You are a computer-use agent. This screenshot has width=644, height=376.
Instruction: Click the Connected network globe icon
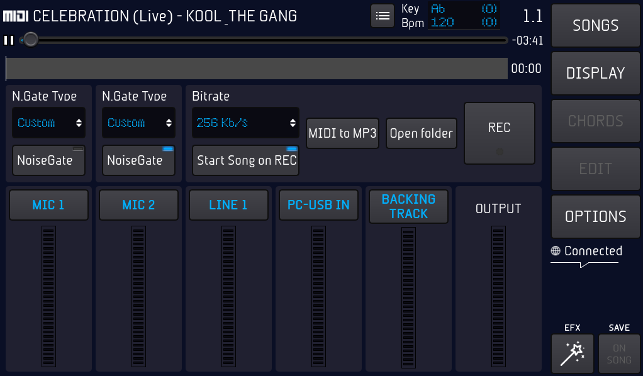(555, 251)
